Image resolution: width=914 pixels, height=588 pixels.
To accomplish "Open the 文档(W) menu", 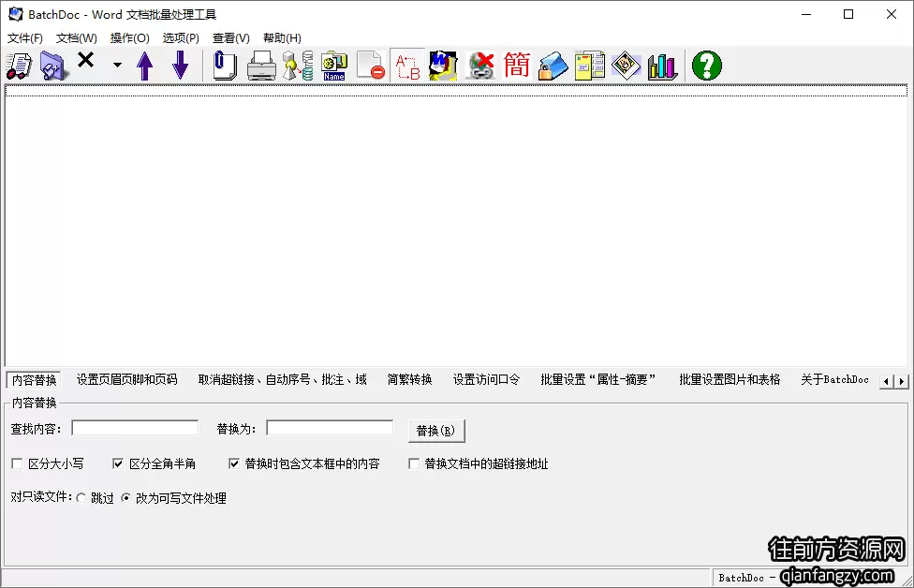I will (x=77, y=37).
